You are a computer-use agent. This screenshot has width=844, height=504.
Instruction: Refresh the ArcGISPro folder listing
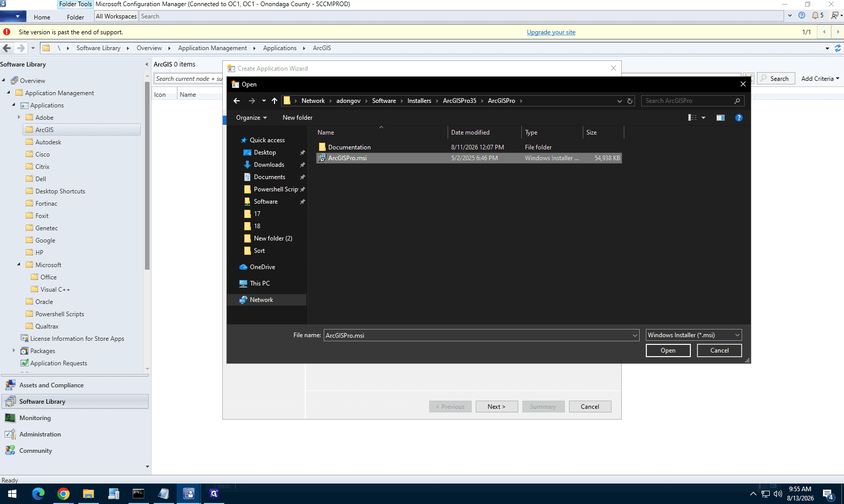coord(630,101)
